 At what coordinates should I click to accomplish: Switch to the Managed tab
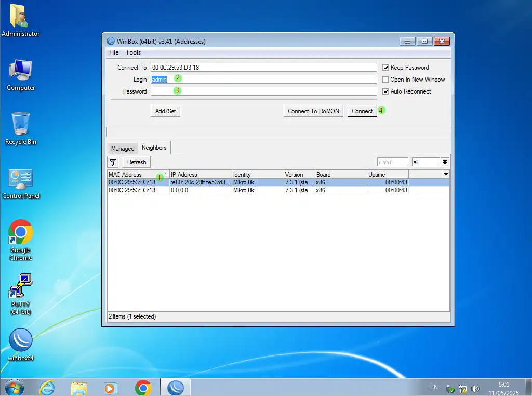coord(123,149)
